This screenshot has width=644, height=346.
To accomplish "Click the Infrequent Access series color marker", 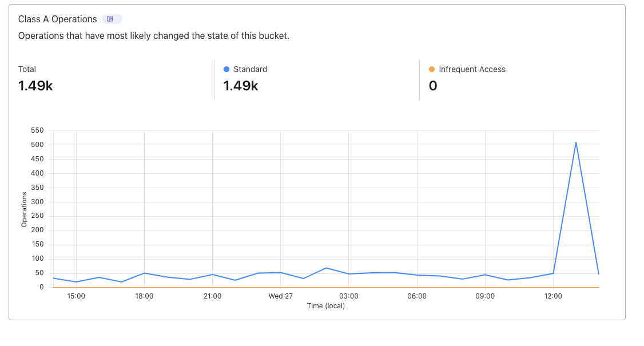I will [x=431, y=69].
